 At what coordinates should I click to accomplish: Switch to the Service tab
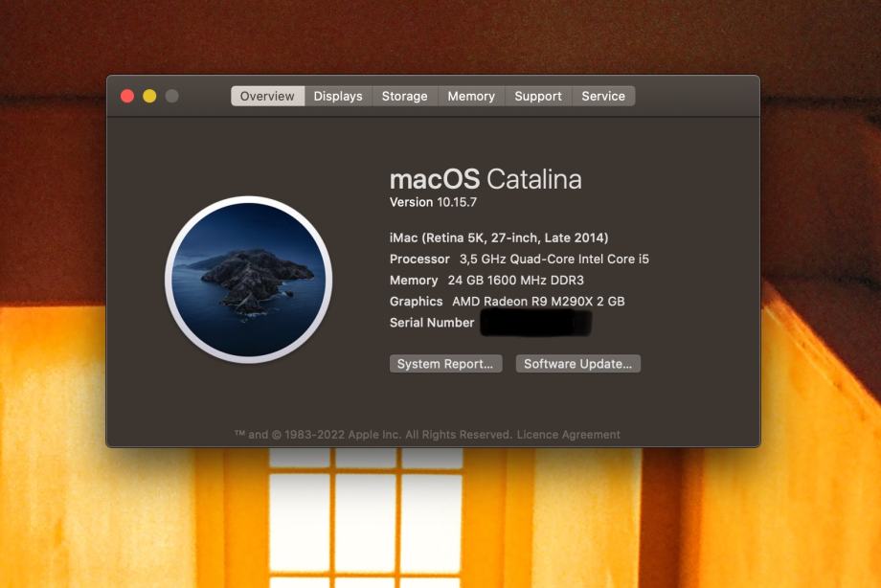tap(603, 96)
